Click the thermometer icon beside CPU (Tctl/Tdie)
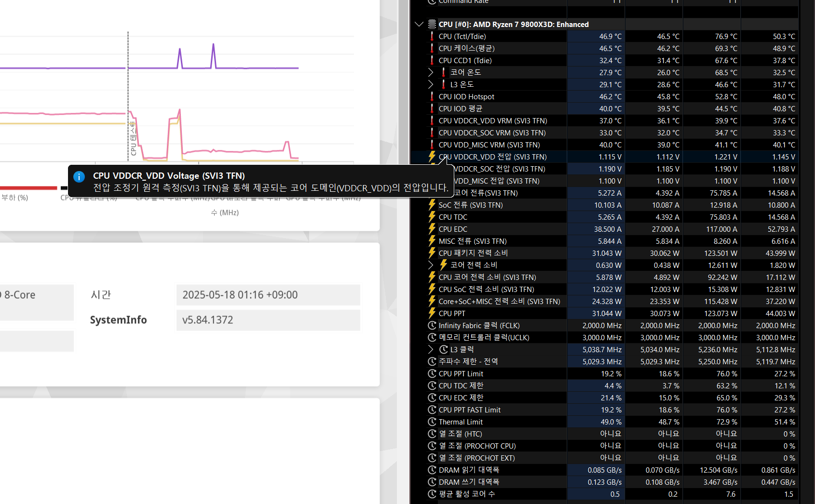This screenshot has width=815, height=504. click(x=431, y=36)
